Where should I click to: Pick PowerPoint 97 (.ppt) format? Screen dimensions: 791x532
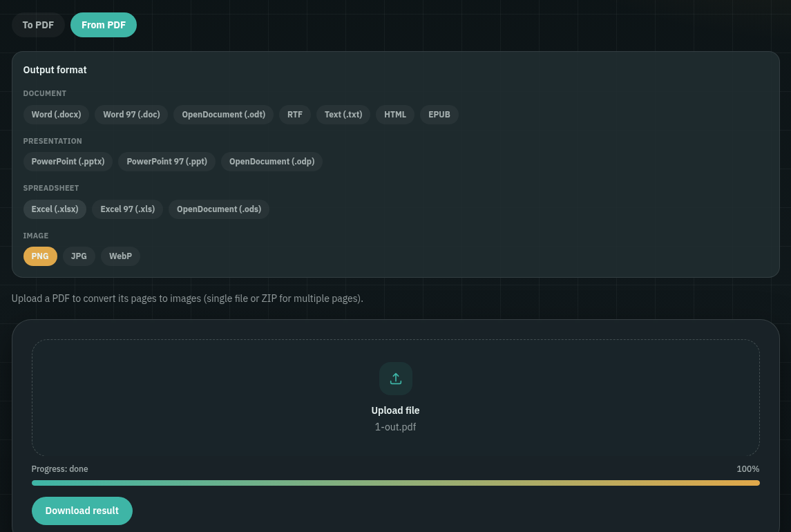[167, 162]
